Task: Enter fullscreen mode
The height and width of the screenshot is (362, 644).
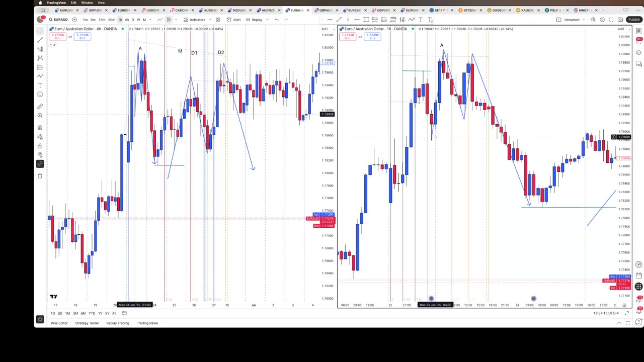Action: coord(611,20)
